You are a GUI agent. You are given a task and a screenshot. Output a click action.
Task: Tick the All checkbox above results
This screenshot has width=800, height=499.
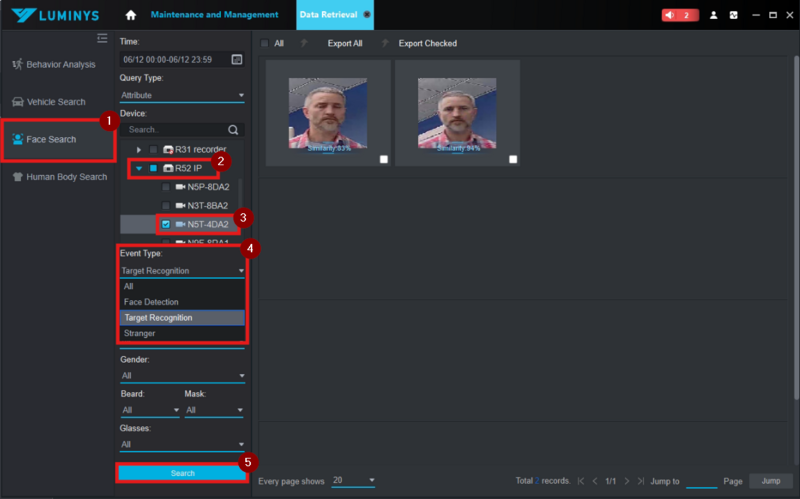(264, 44)
